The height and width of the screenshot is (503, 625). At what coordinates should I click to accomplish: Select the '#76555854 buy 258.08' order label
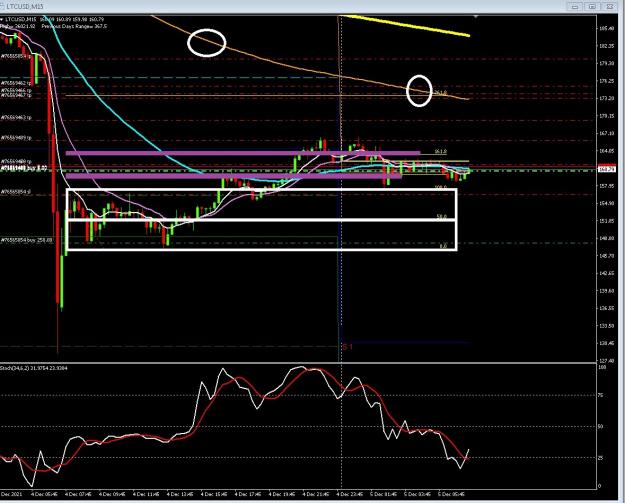[26, 240]
